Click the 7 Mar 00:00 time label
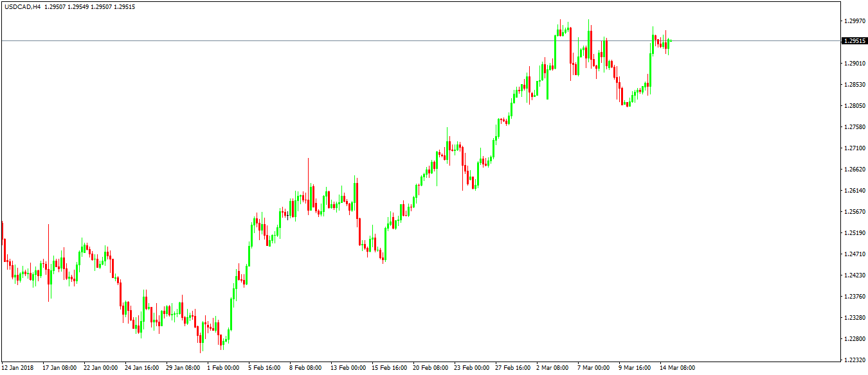This screenshot has height=375, width=868. click(x=593, y=368)
